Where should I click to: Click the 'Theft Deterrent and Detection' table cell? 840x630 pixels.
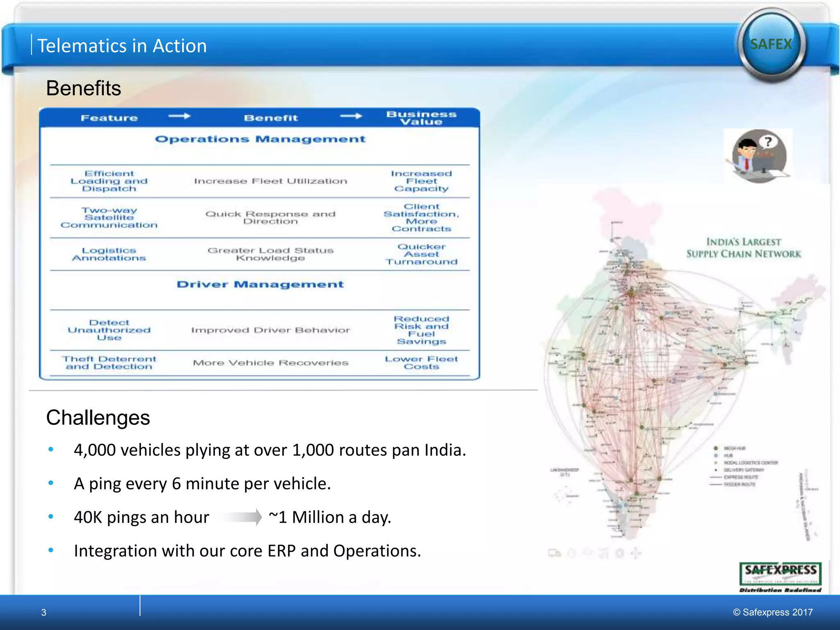[x=109, y=363]
